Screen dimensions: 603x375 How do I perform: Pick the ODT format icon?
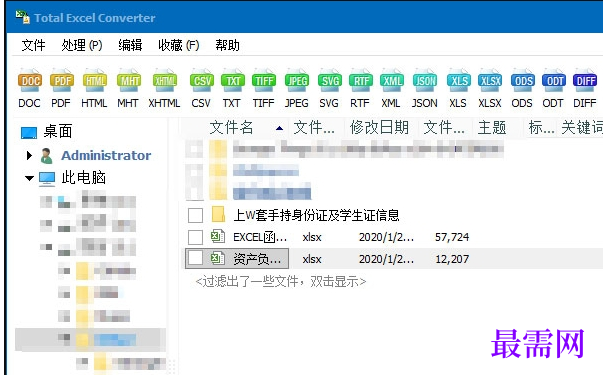554,81
